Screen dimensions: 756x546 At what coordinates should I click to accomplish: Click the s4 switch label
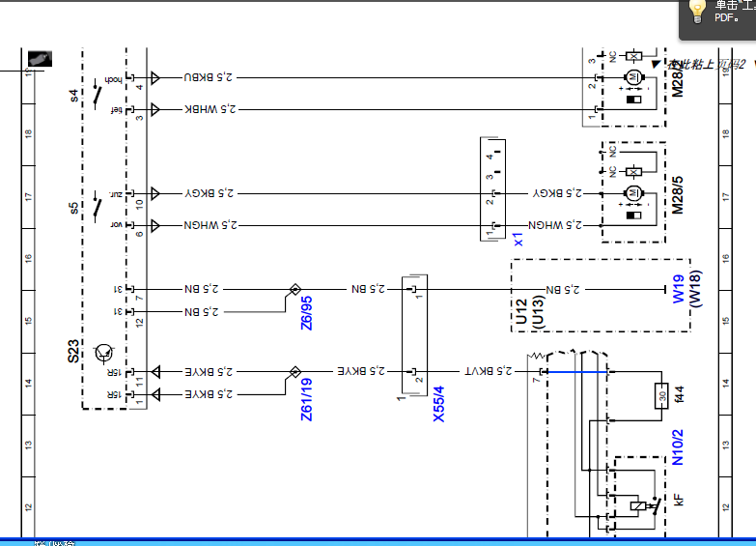(x=73, y=95)
